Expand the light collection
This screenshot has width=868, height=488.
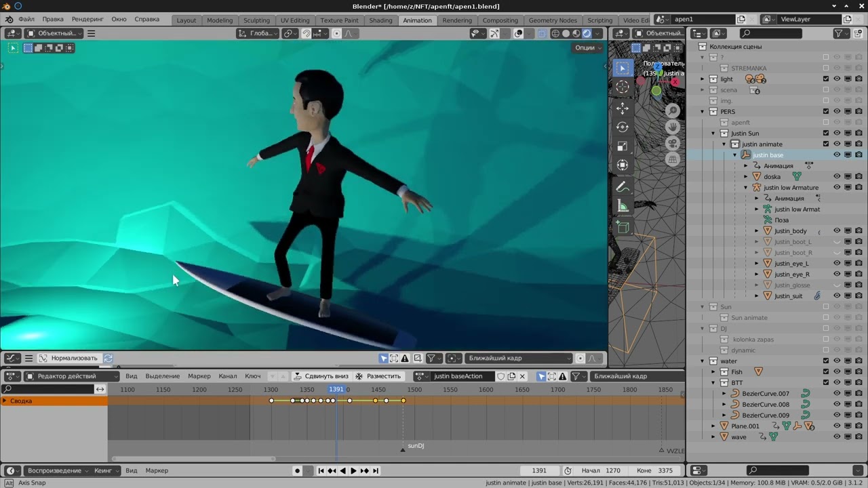point(703,79)
